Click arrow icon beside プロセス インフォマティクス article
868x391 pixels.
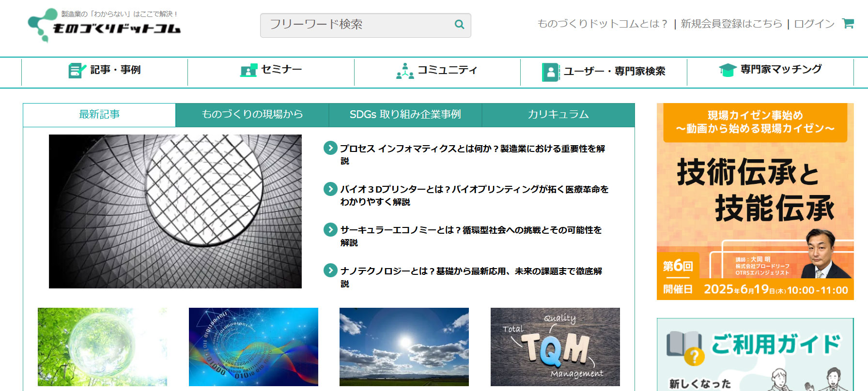[330, 148]
